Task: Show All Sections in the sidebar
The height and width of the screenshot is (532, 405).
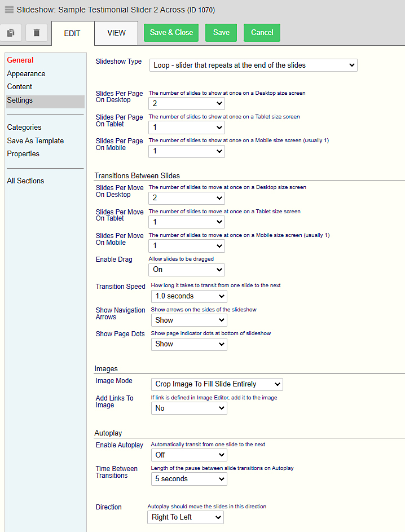Action: pos(25,181)
